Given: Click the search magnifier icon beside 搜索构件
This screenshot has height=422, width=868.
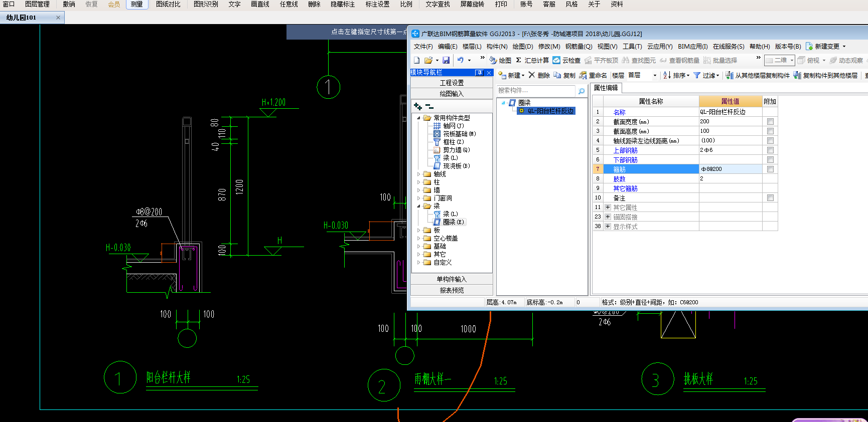Looking at the screenshot, I should (x=582, y=91).
